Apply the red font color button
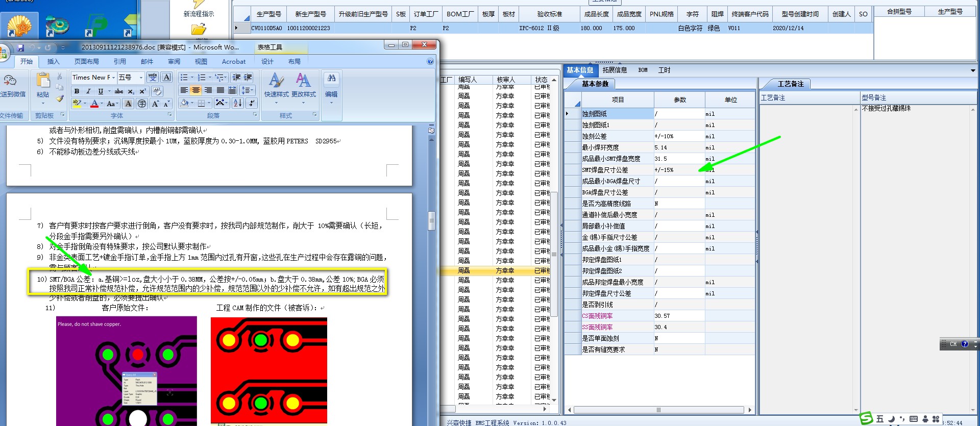Image resolution: width=980 pixels, height=426 pixels. 94,104
